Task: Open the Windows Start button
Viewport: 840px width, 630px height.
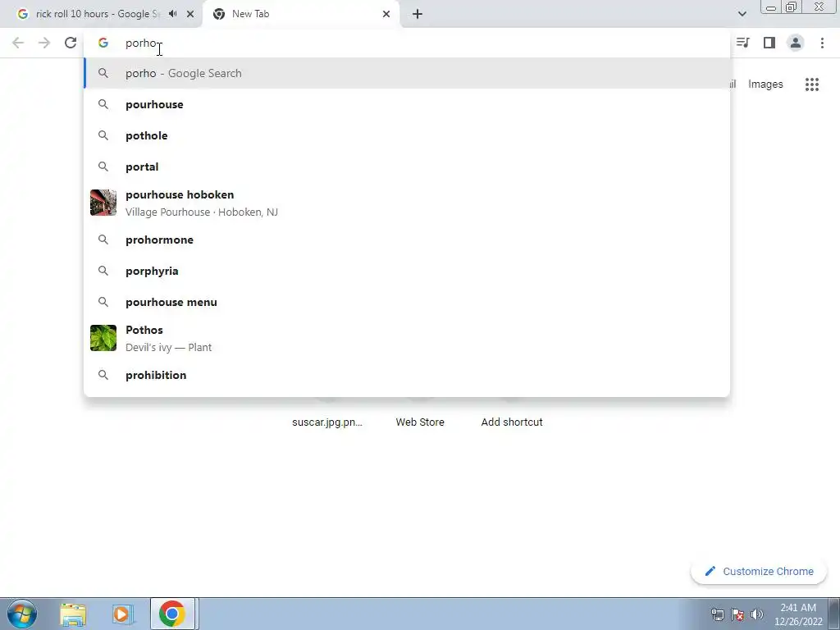Action: (x=21, y=614)
